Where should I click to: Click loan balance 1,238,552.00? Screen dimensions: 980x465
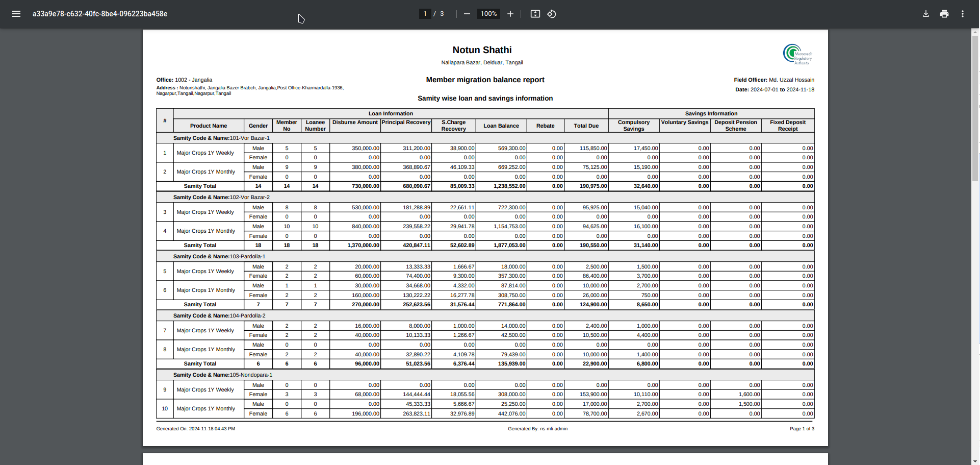click(x=509, y=186)
